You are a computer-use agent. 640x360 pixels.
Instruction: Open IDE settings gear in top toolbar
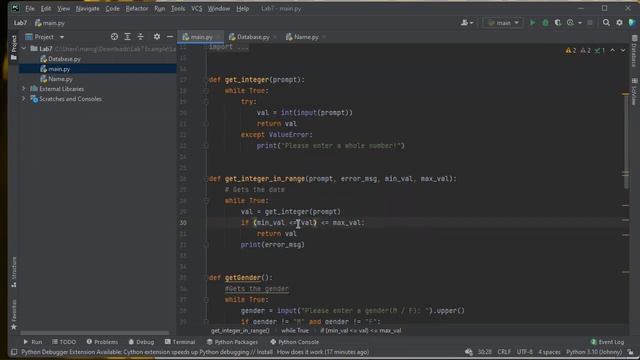619,23
